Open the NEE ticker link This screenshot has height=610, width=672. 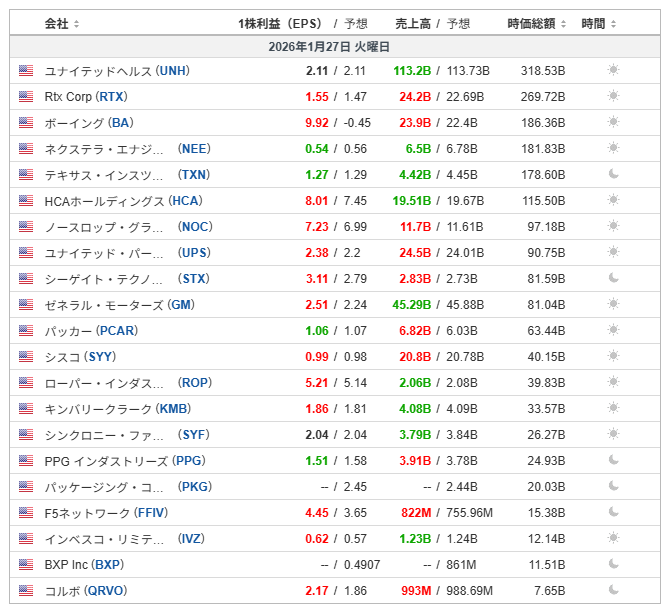pos(194,149)
